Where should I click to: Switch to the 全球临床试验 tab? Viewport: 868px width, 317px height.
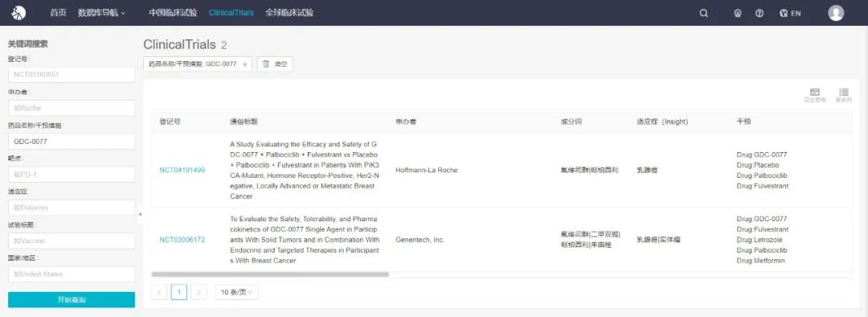[x=289, y=13]
